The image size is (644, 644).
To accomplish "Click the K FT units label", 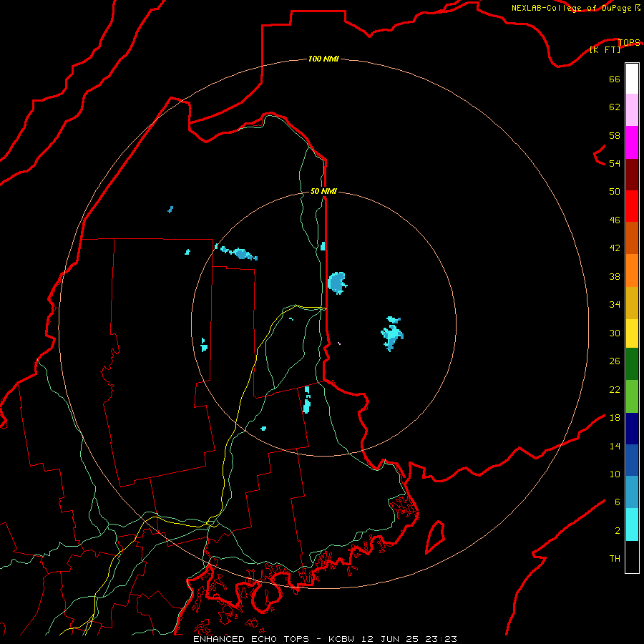I will tap(605, 49).
